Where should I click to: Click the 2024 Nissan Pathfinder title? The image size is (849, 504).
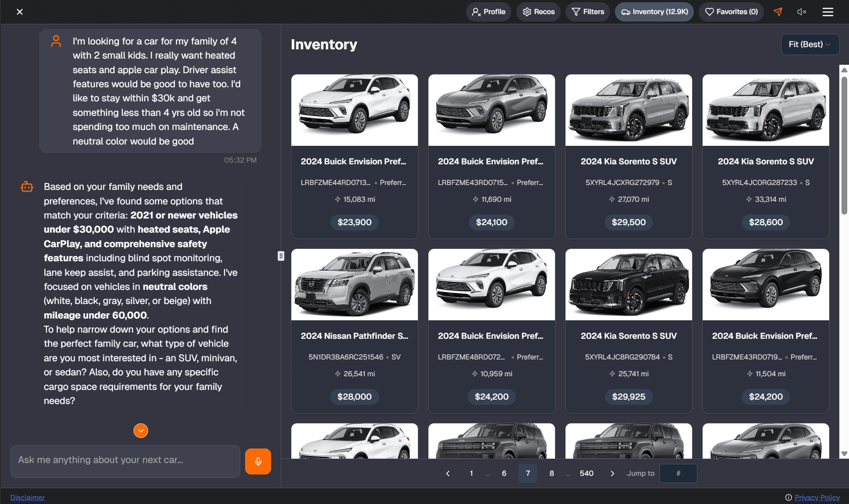point(354,336)
